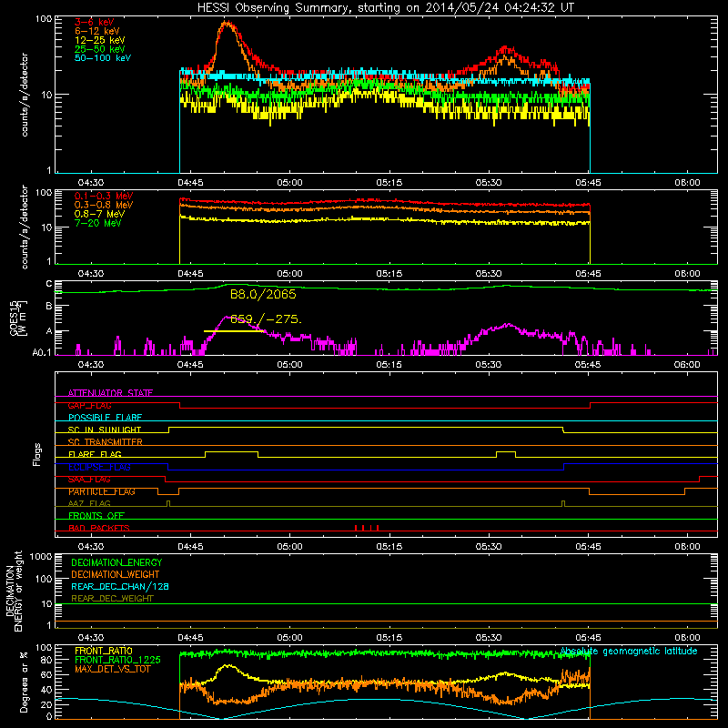Select the SC_IN_SUNLIGHT flag label
728x728 pixels.
[x=105, y=430]
